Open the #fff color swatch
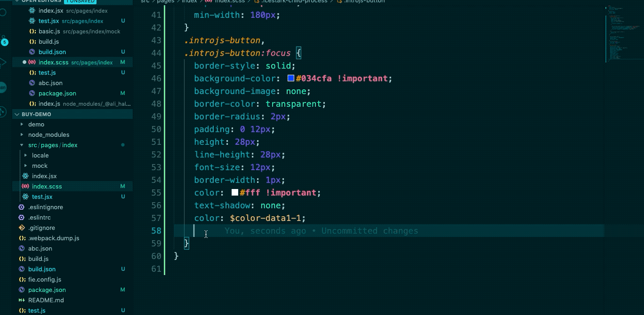644x315 pixels. click(x=234, y=193)
